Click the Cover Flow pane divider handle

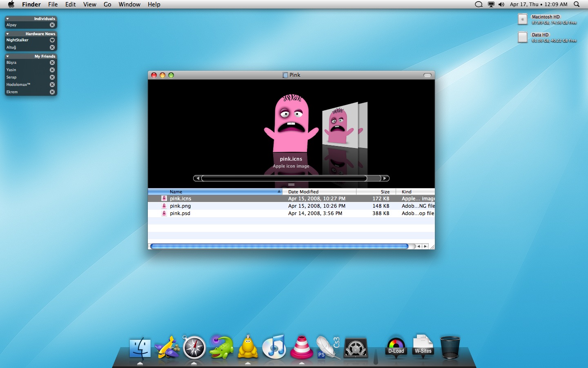point(291,185)
